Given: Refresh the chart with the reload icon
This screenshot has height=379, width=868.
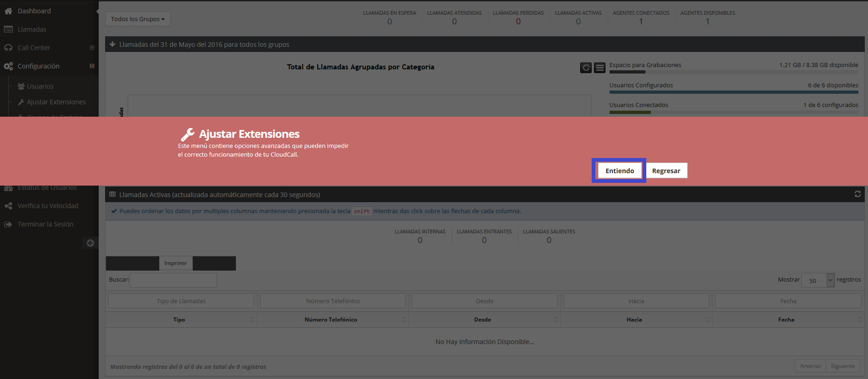Looking at the screenshot, I should [x=586, y=68].
